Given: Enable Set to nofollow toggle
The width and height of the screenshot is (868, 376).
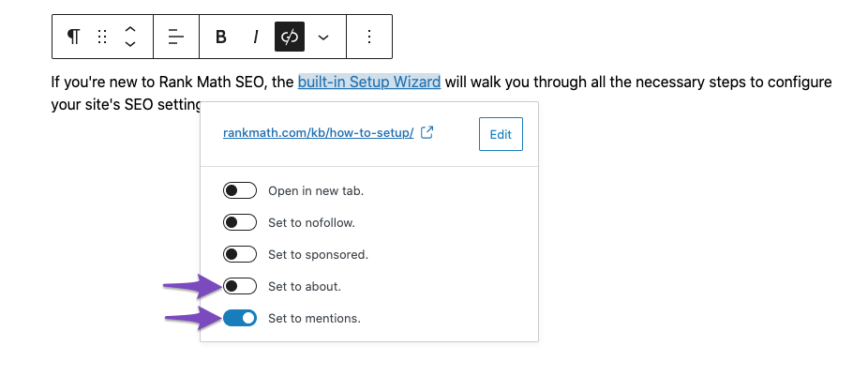Looking at the screenshot, I should (x=240, y=222).
